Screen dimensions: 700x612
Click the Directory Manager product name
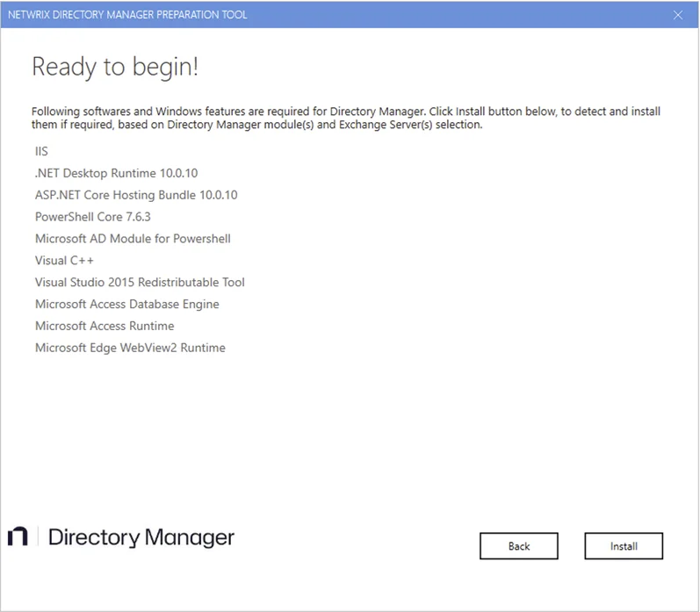[x=141, y=537]
